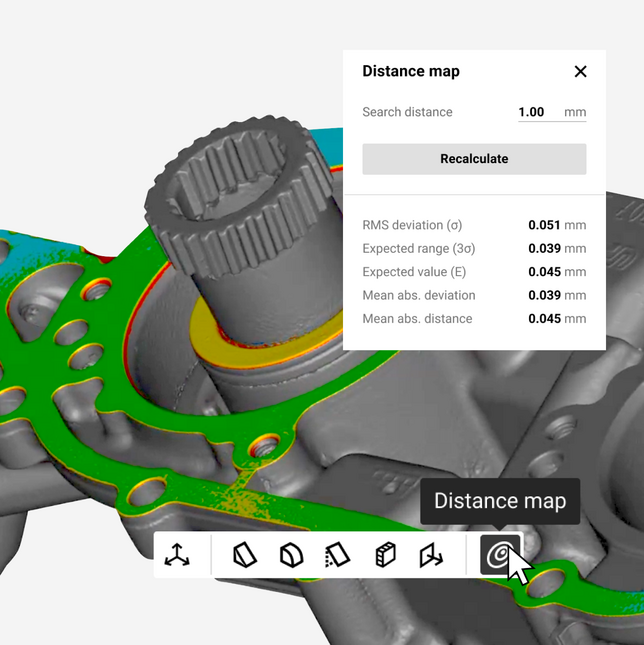
Task: Toggle the Distance map tool icon
Action: pos(500,555)
